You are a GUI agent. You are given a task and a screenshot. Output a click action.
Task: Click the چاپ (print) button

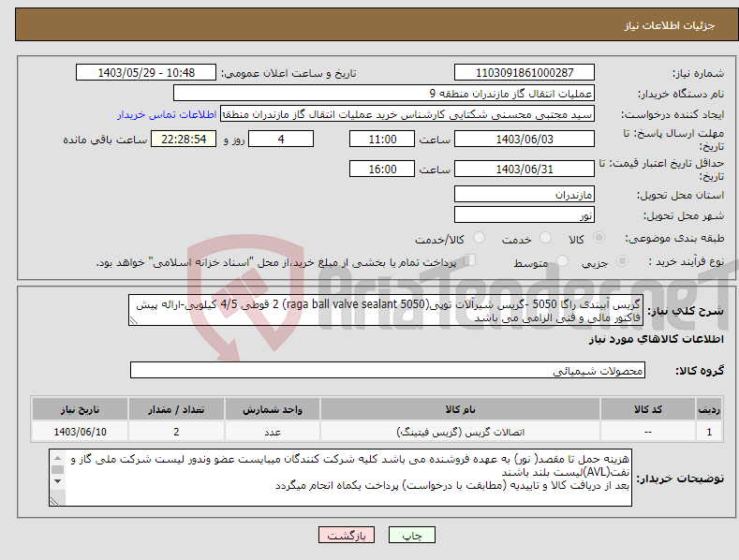[x=411, y=535]
